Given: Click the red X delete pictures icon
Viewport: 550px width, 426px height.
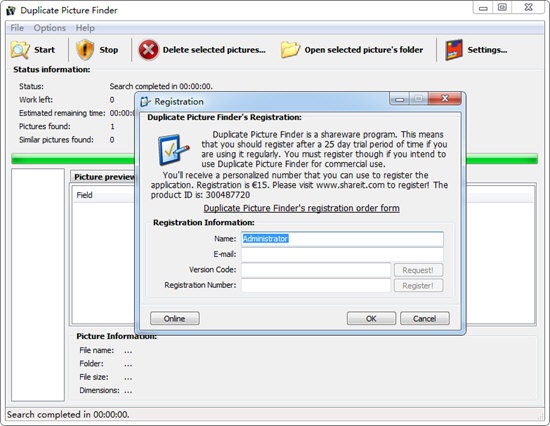Looking at the screenshot, I should 148,50.
